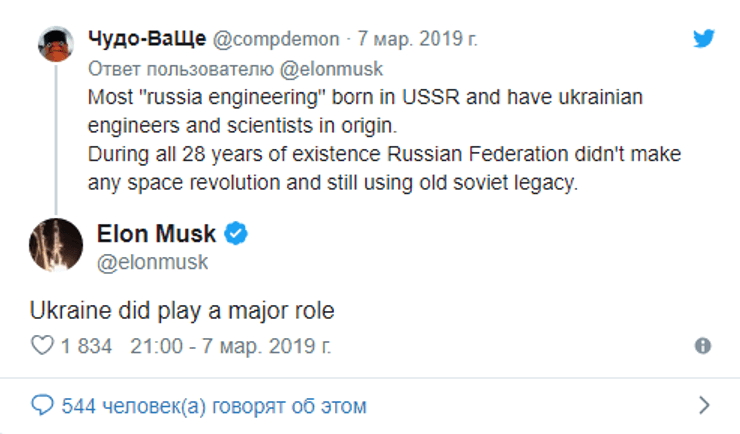Click '544 человек(а) говорят об этом'
This screenshot has width=740, height=434.
tap(214, 406)
